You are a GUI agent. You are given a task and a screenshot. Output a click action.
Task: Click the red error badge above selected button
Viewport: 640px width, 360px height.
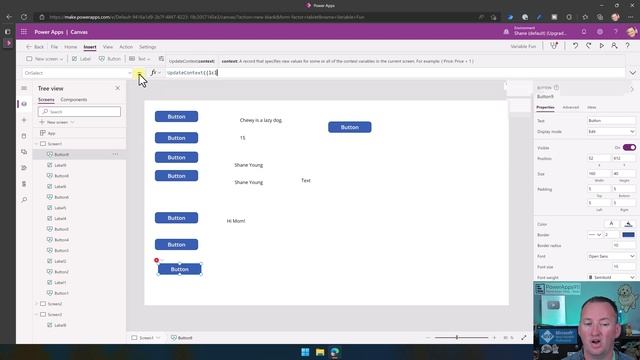click(156, 260)
